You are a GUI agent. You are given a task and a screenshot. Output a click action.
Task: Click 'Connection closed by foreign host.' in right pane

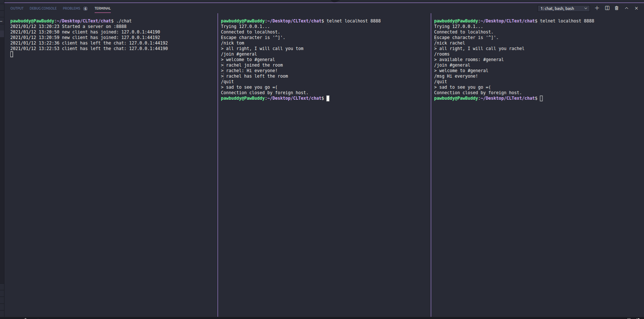click(x=478, y=93)
